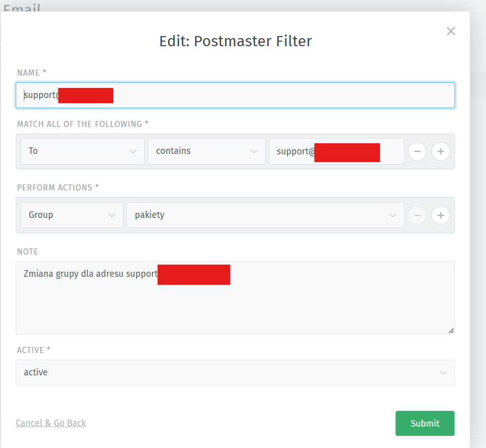The image size is (486, 448).
Task: Click the 'Cancel & Go Back' link
Action: point(51,423)
